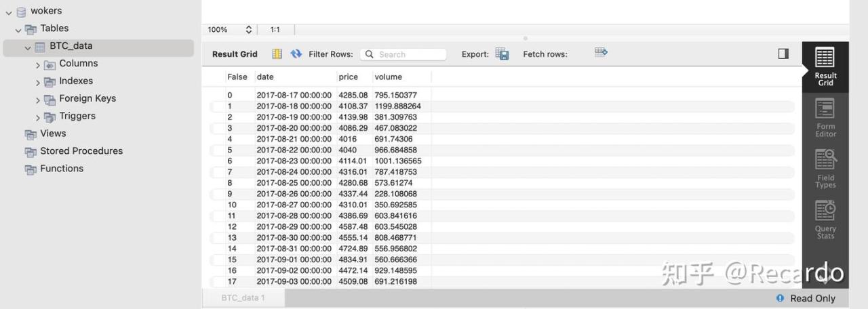868x309 pixels.
Task: Open the Result Grid view panel
Action: tap(825, 67)
